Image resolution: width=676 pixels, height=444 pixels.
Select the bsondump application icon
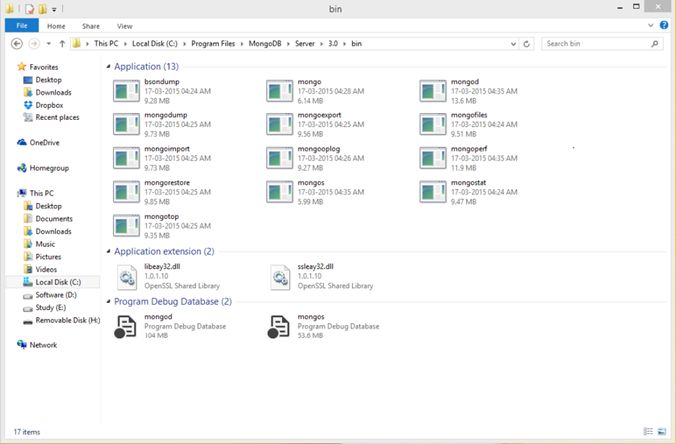[x=126, y=91]
